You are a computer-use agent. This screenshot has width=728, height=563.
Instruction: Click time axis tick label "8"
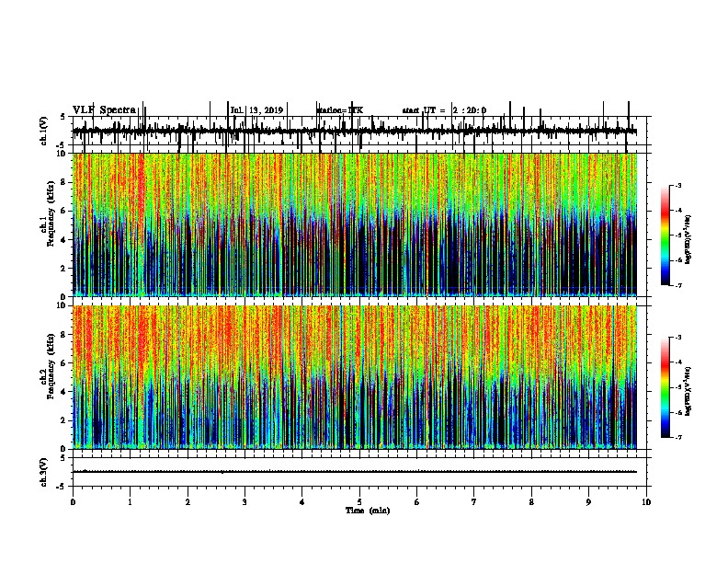pos(531,502)
